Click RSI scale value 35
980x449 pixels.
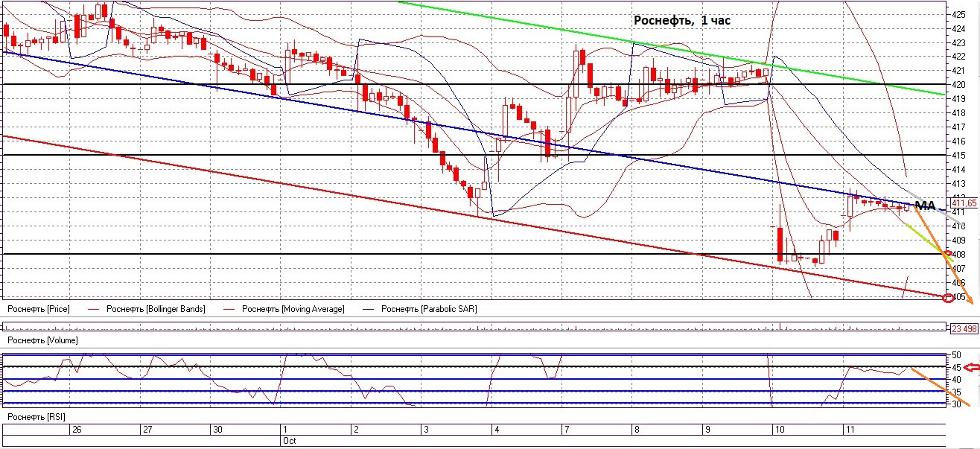[957, 392]
